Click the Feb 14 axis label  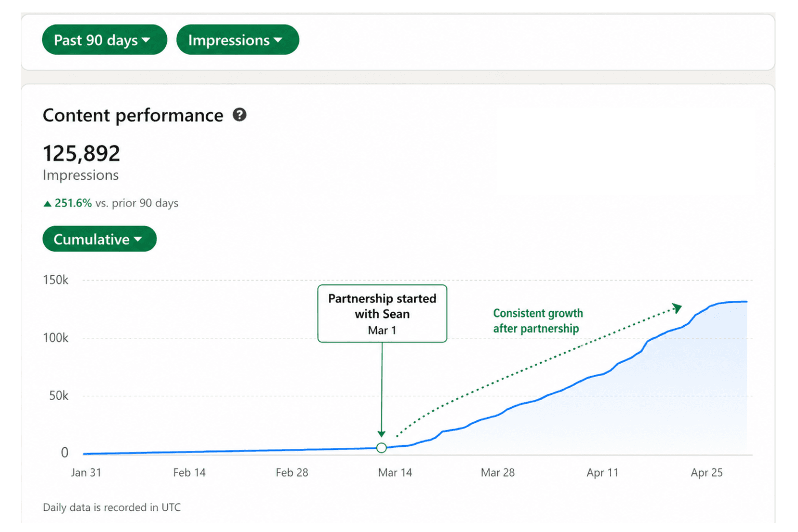(190, 473)
